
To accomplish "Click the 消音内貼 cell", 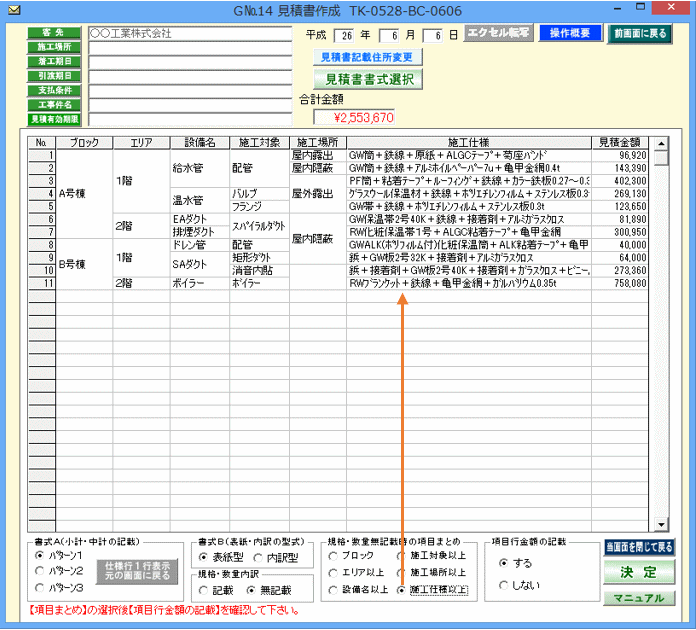I will [x=259, y=270].
